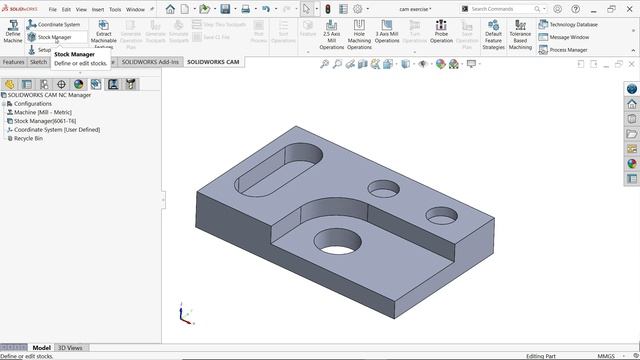Open View menu
640x360 pixels.
[81, 9]
